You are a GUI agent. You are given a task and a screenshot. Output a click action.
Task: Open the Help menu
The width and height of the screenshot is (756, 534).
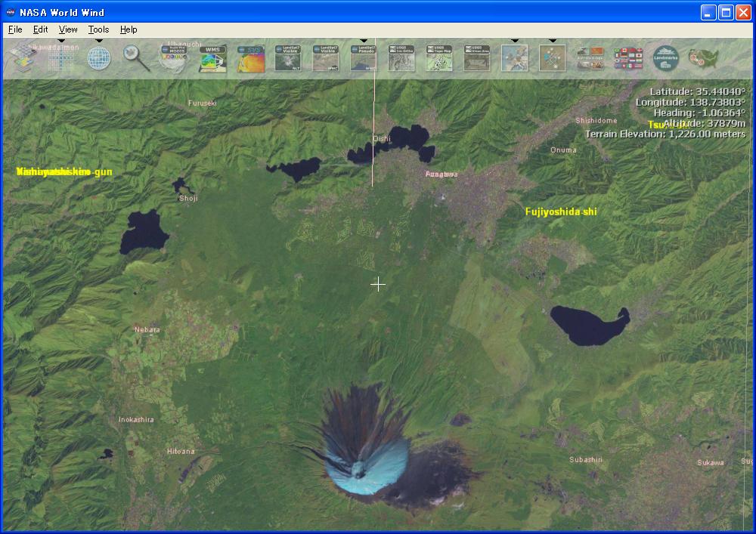(x=129, y=29)
